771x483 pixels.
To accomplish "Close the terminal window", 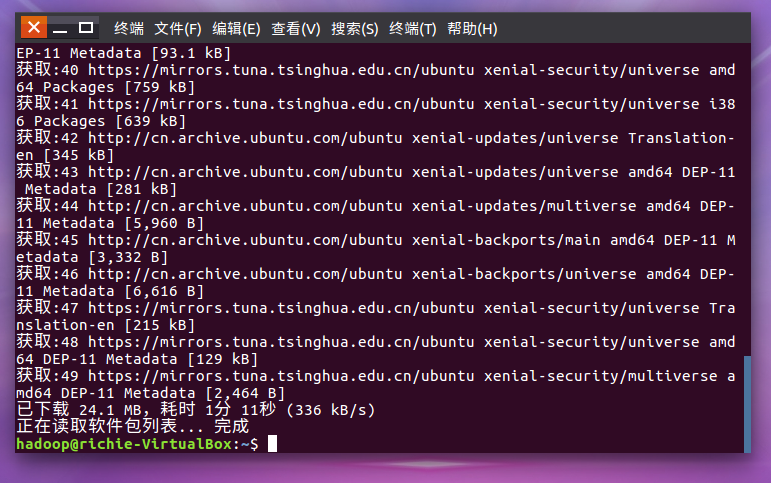I will (34, 27).
